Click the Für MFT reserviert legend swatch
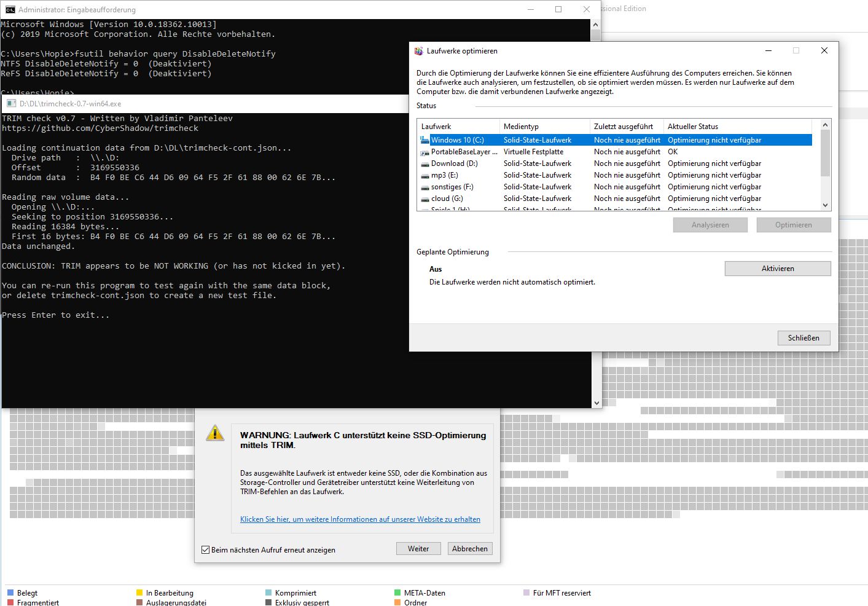Screen dimensions: 868x606 [526, 593]
